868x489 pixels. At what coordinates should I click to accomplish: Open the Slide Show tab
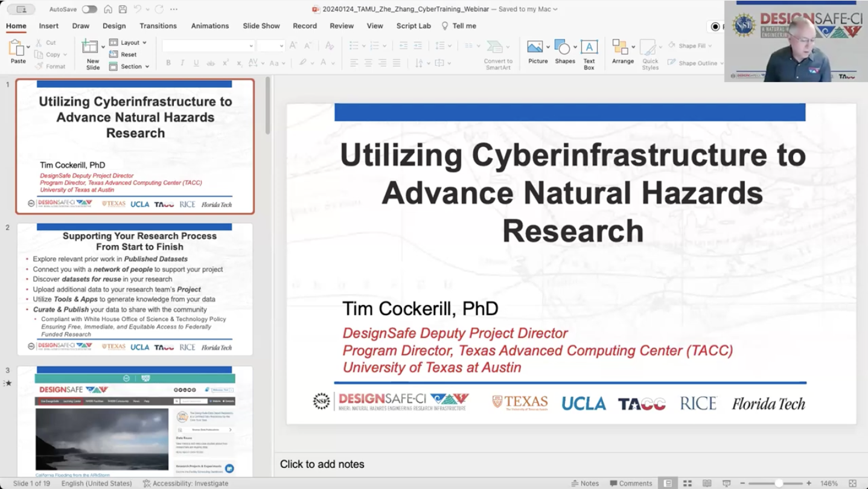pos(261,26)
